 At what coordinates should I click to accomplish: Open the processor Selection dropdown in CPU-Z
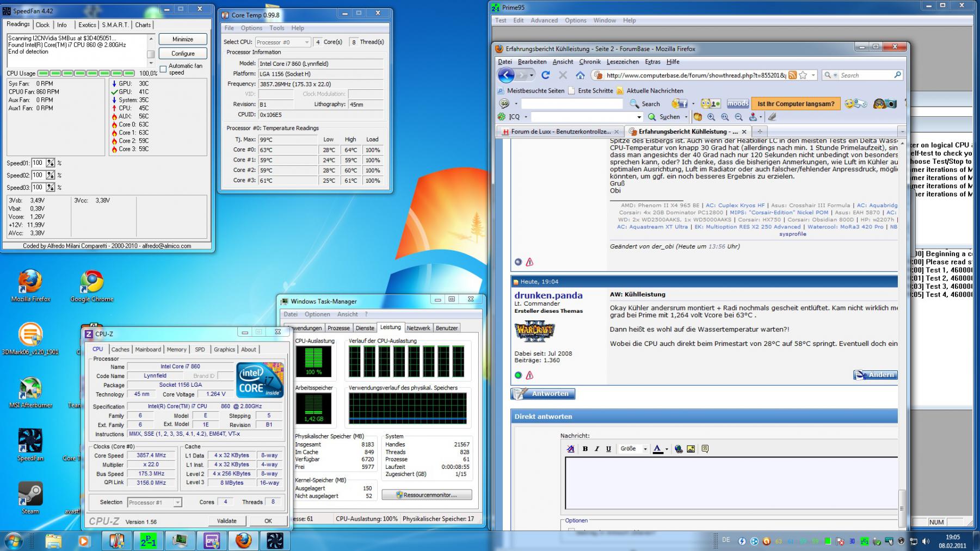pyautogui.click(x=177, y=503)
